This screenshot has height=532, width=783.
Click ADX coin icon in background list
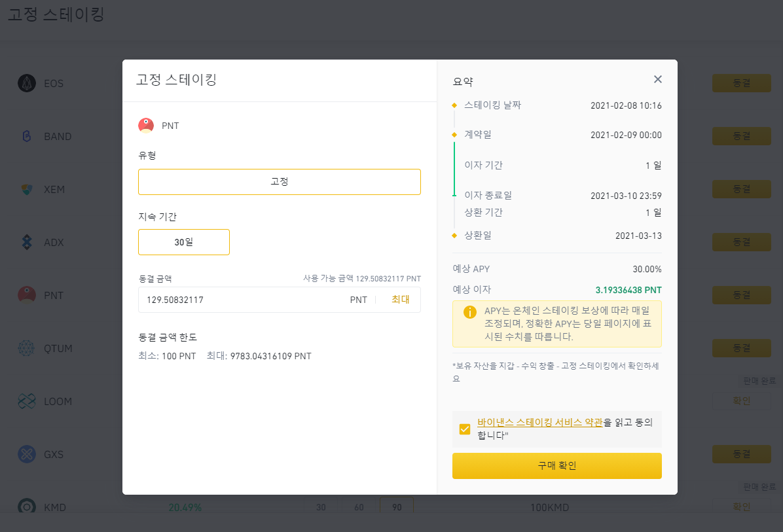coord(26,242)
